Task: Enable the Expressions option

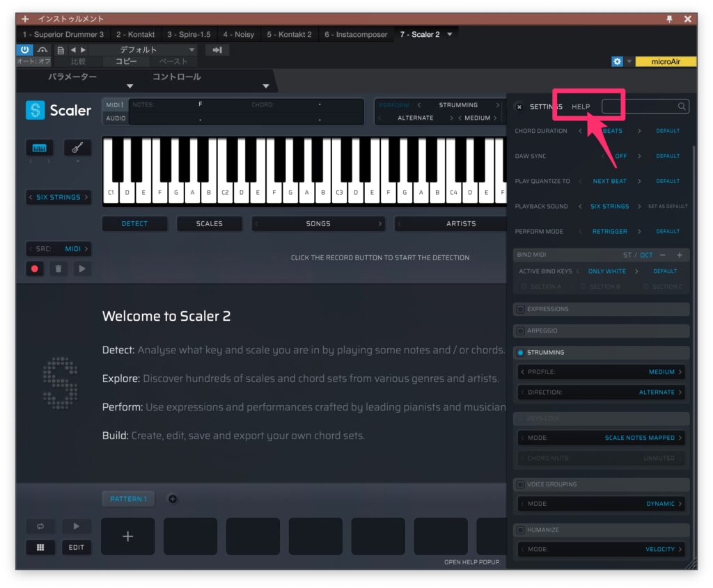Action: coord(520,309)
